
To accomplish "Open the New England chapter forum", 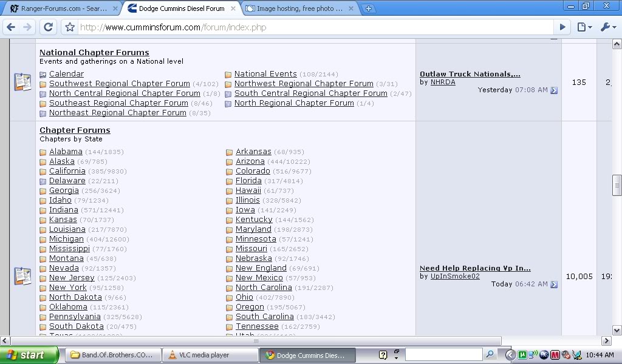I will tap(261, 268).
